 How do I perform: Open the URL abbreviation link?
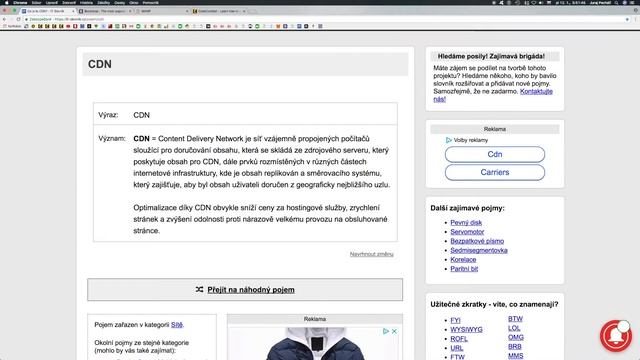[x=456, y=348]
